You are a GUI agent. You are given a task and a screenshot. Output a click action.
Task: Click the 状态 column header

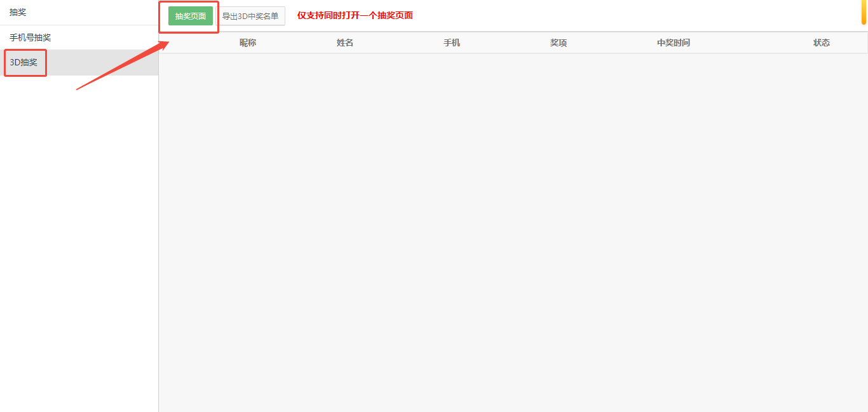822,43
